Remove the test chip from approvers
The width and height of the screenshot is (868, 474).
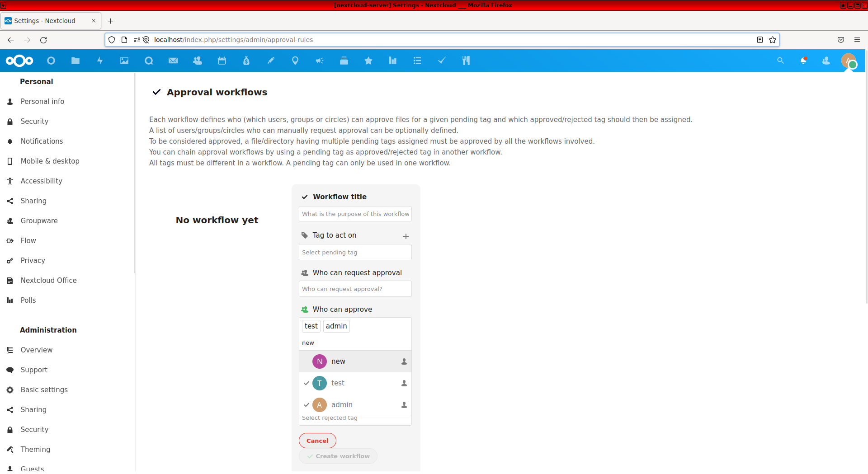(x=311, y=326)
